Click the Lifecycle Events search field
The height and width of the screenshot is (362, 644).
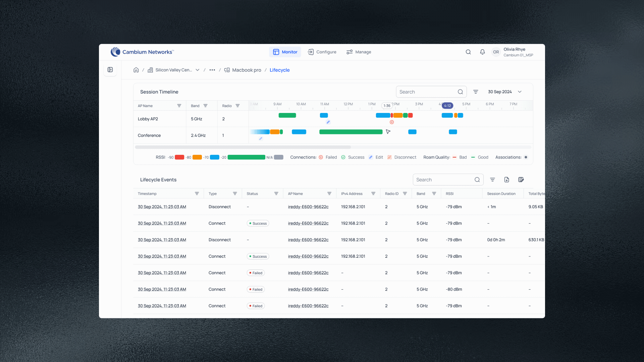click(x=448, y=180)
